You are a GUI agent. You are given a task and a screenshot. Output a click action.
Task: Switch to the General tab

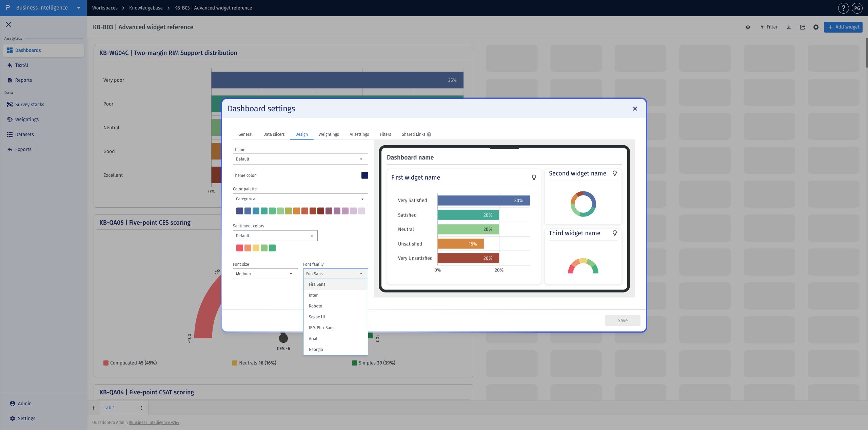pyautogui.click(x=245, y=134)
